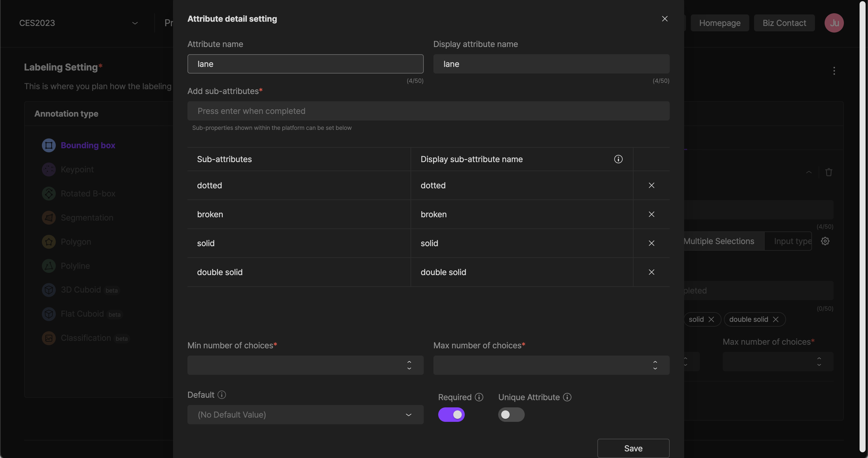The width and height of the screenshot is (868, 458).
Task: Edit broken display sub-attribute name
Action: pos(522,215)
